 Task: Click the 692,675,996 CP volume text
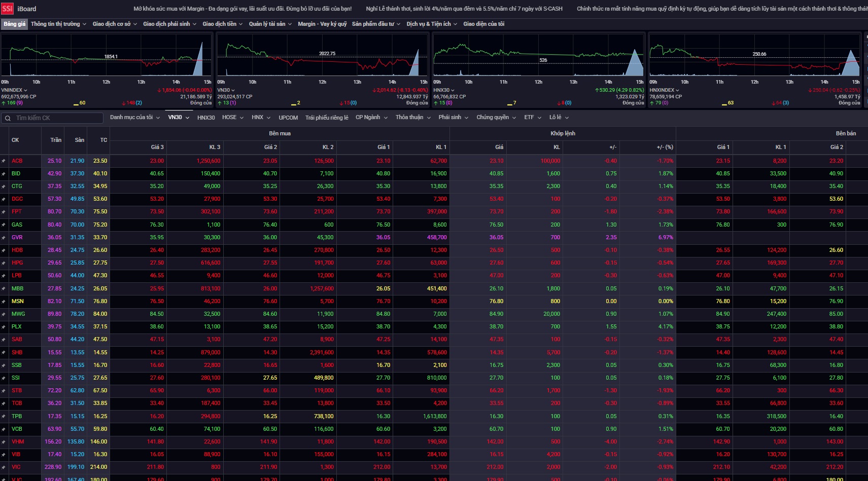[x=19, y=97]
